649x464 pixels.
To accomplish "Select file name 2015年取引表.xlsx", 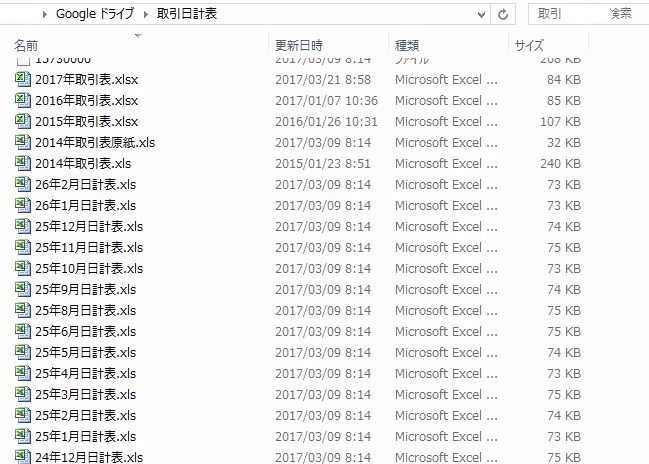I will pos(87,122).
